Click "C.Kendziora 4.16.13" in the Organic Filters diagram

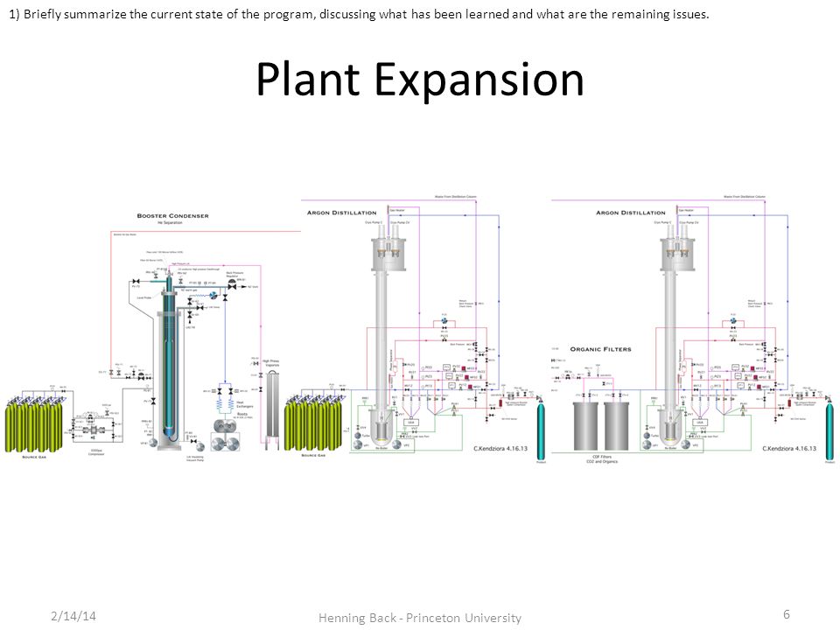click(789, 448)
